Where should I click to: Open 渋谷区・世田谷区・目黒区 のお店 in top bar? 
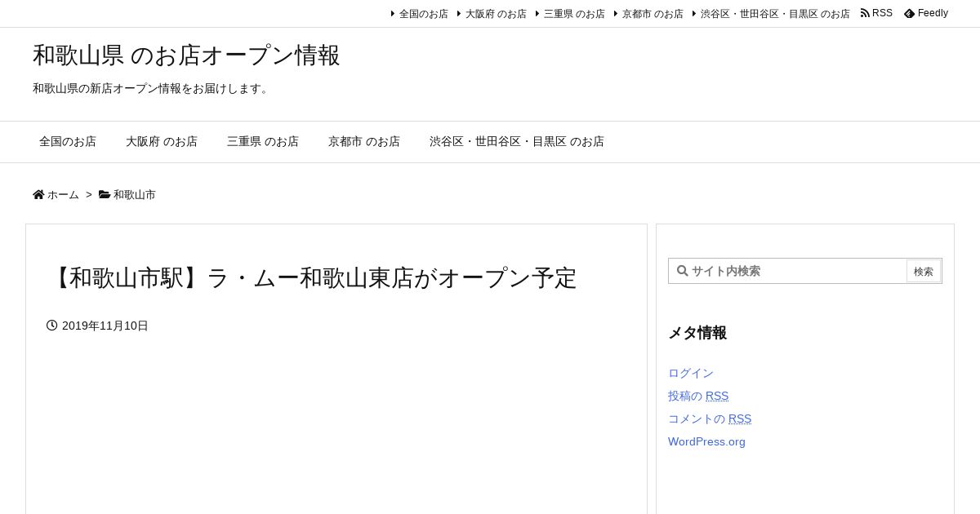pyautogui.click(x=775, y=14)
